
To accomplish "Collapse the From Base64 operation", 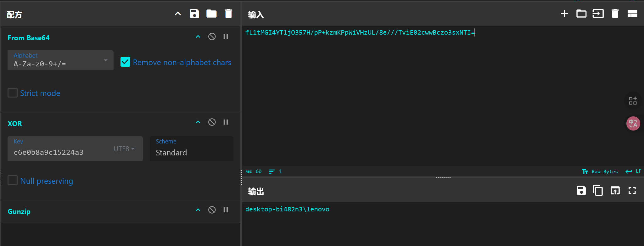I will pos(198,37).
